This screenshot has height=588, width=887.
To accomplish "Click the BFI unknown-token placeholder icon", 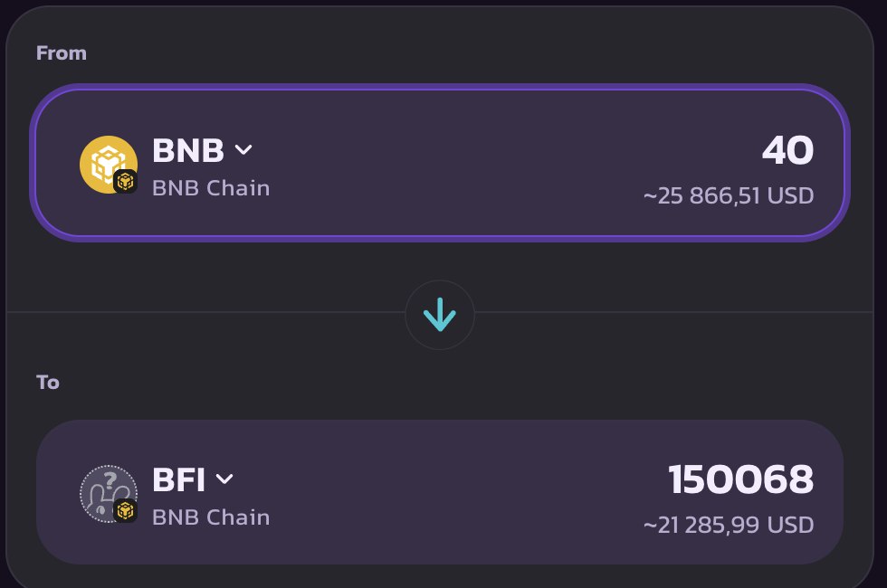I will (x=108, y=494).
